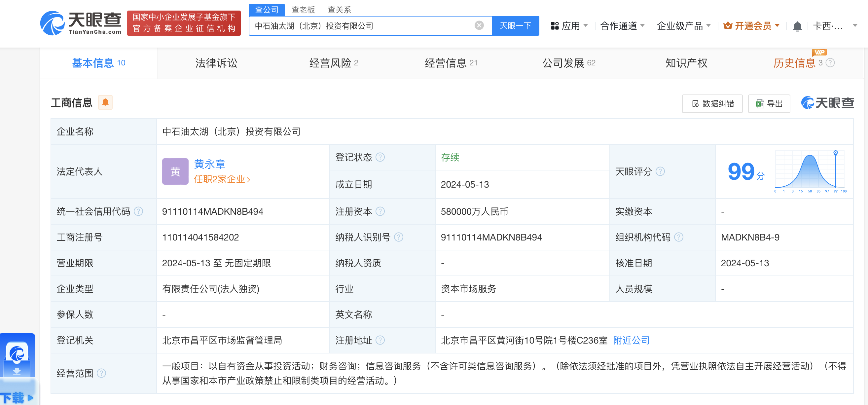Viewport: 868px width, 405px height.
Task: Click the 资本市场服务 industry value
Action: tap(468, 289)
